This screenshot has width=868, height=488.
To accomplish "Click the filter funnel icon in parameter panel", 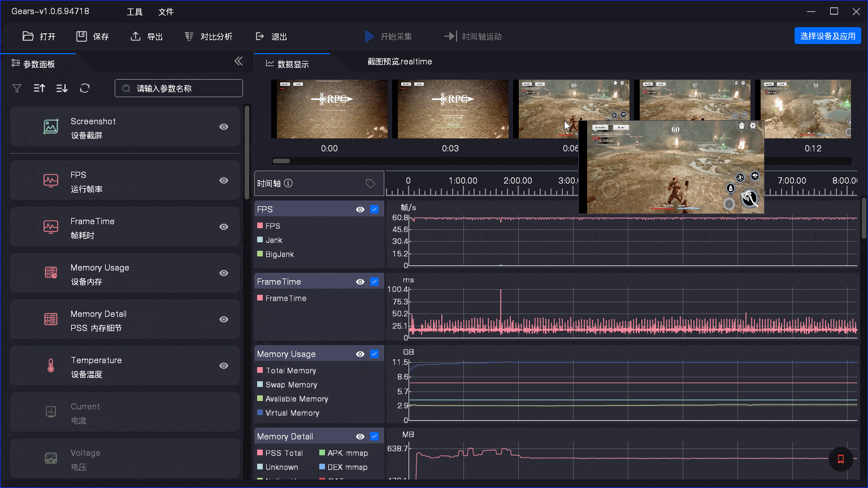I will pyautogui.click(x=17, y=88).
